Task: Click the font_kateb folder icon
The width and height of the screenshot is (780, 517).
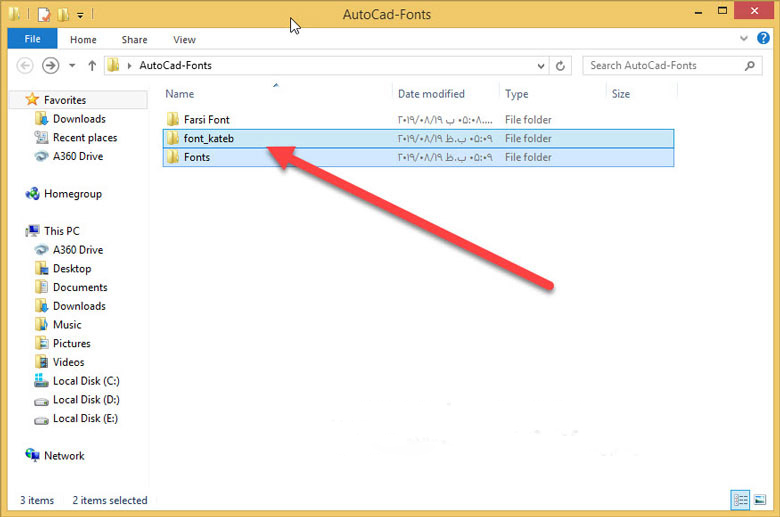Action: [173, 138]
